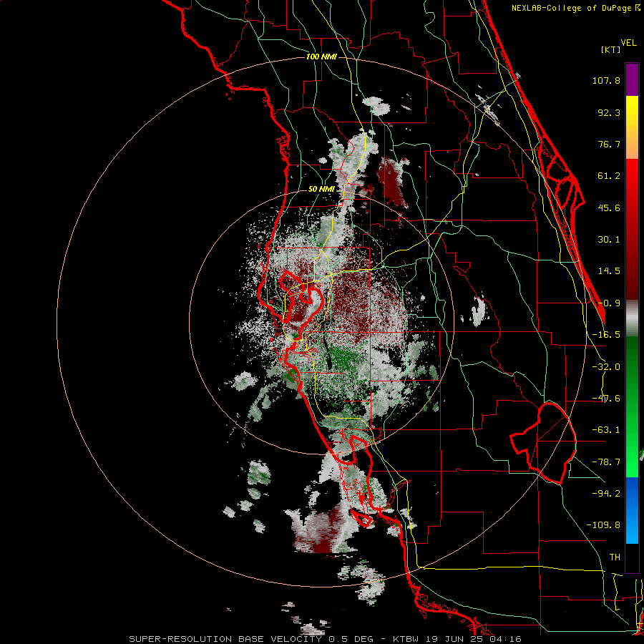Screen dimensions: 644x644
Task: Select the -47.6 velocity scale value
Action: click(606, 399)
